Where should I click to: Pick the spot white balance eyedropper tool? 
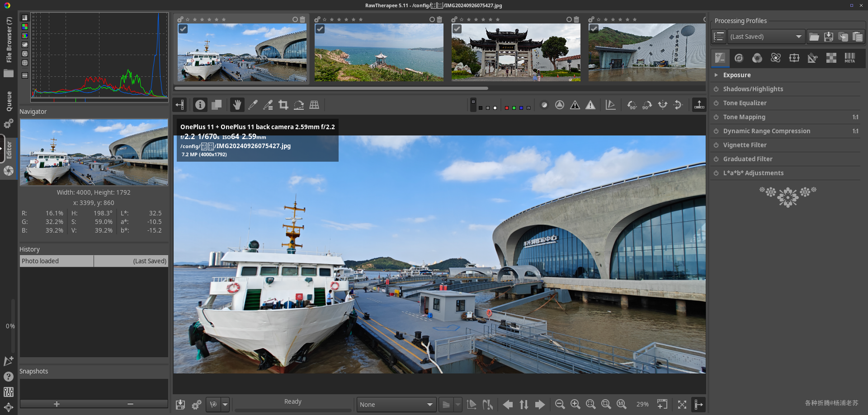click(253, 105)
